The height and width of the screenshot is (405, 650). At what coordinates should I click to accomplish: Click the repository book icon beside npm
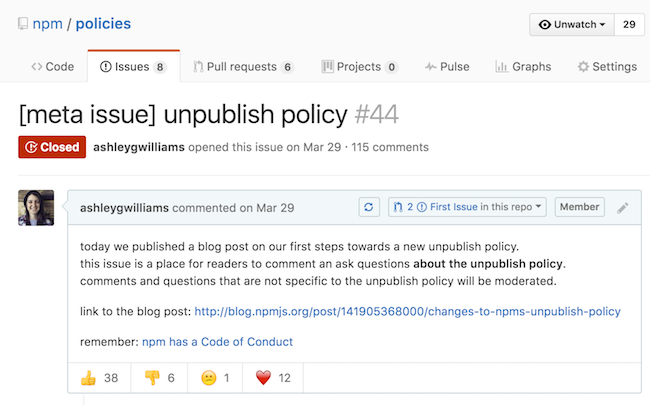click(23, 24)
